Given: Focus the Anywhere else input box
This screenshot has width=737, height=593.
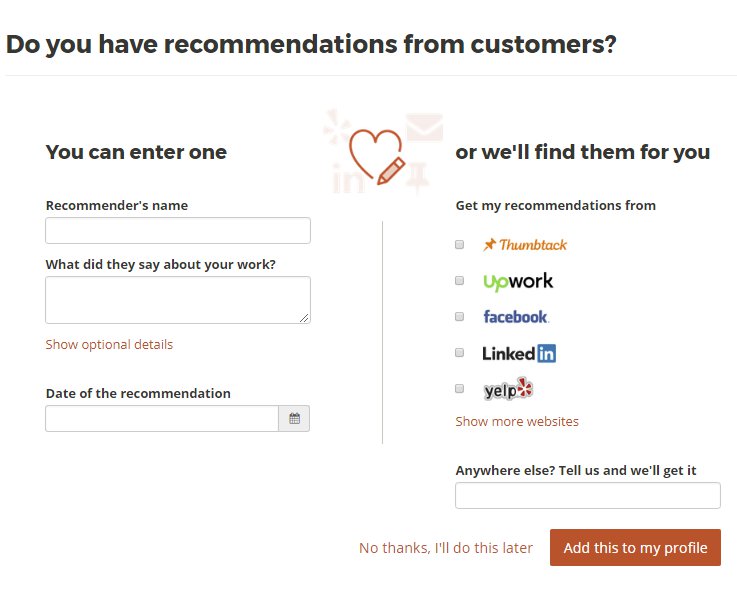Looking at the screenshot, I should 587,496.
